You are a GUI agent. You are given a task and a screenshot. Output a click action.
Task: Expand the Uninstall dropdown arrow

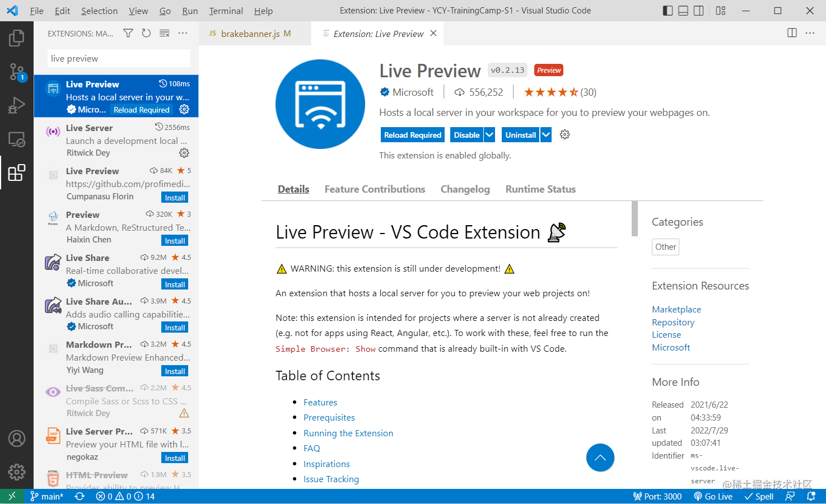tap(546, 135)
